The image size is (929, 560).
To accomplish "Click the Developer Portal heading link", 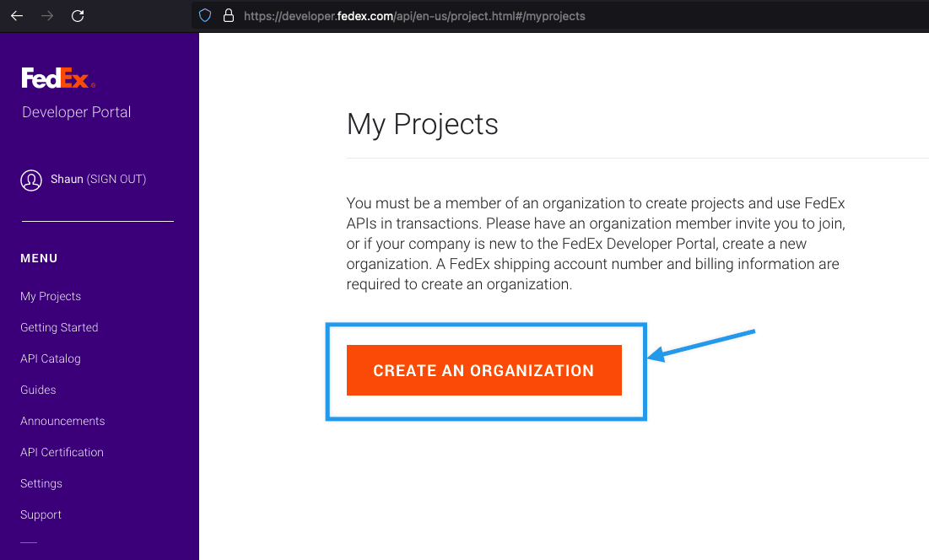I will (76, 111).
